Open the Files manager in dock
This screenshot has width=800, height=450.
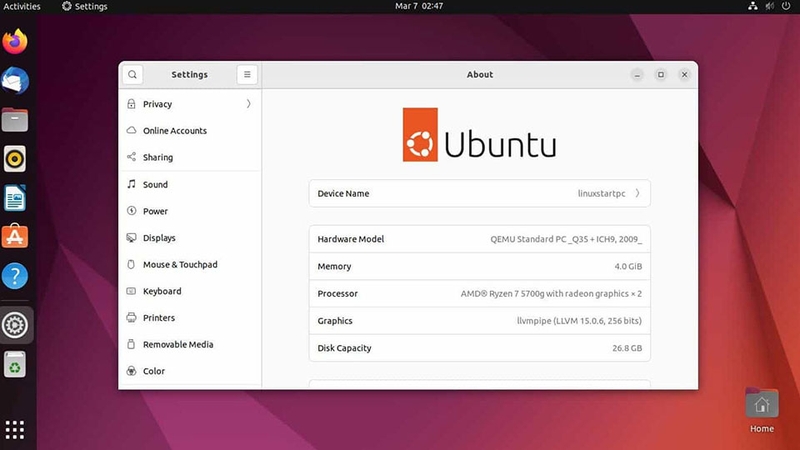click(x=15, y=120)
